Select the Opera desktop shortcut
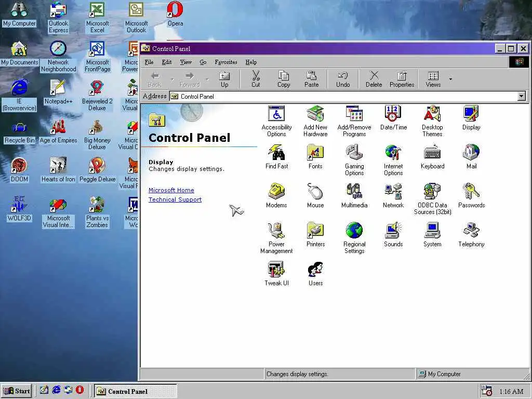This screenshot has width=532, height=399. pyautogui.click(x=175, y=15)
